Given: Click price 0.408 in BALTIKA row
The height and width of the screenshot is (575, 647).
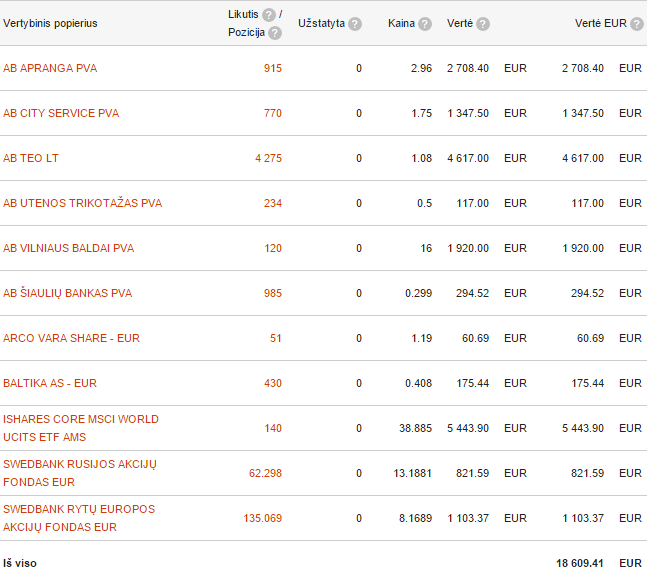Looking at the screenshot, I should (x=418, y=383).
